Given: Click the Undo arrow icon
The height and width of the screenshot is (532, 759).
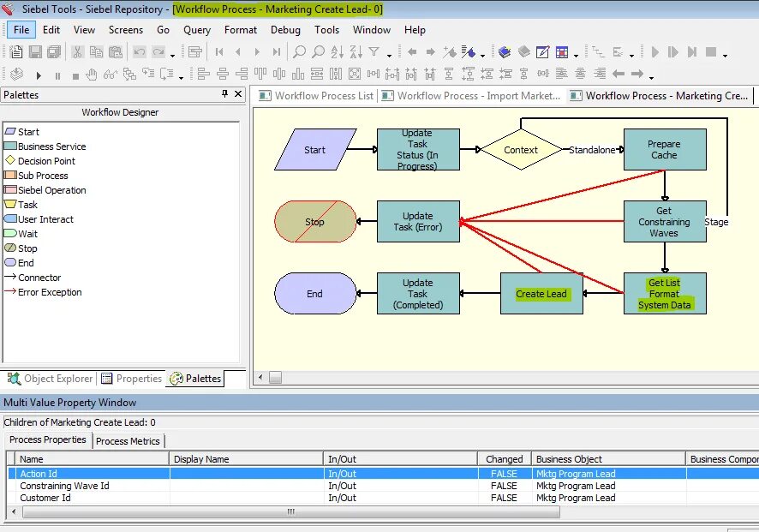Looking at the screenshot, I should pyautogui.click(x=140, y=51).
